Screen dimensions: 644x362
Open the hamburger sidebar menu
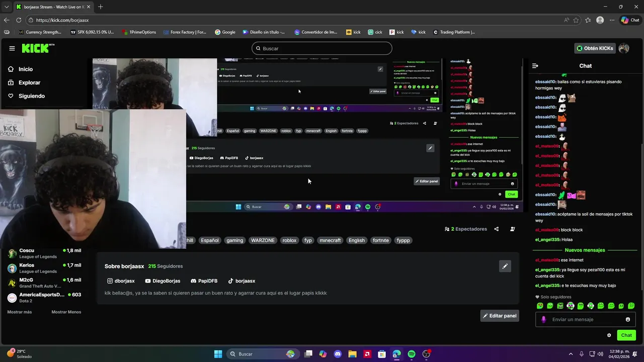(12, 48)
